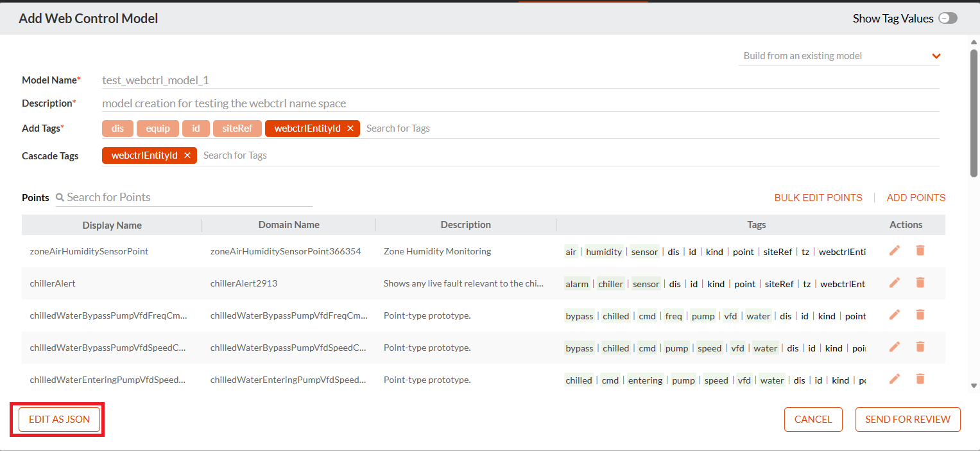Screen dimensions: 980x451
Task: Delete the chilledWaterBypassPumpVfdSpeedCmd point row
Action: (x=920, y=347)
